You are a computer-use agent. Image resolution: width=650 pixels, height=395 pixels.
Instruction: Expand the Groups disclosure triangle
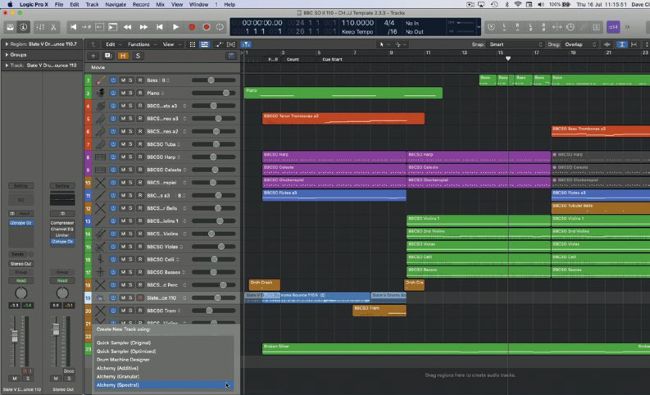coord(7,55)
